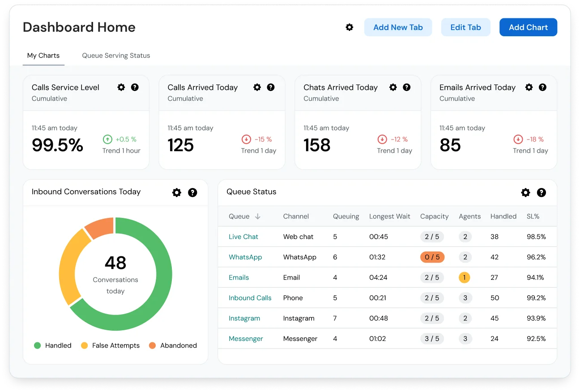The image size is (580, 392).
Task: Open settings for Queue Status table
Action: click(x=525, y=192)
